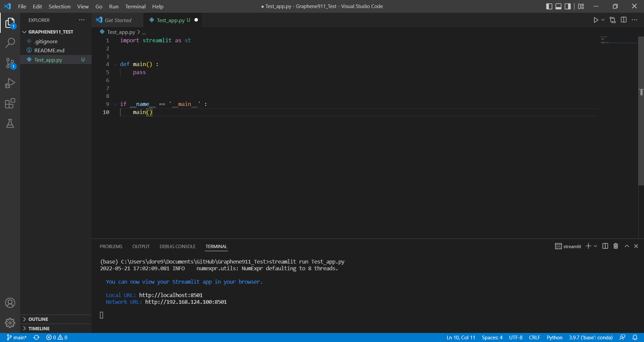This screenshot has width=644, height=342.
Task: Open Run and Debug view
Action: pos(10,83)
